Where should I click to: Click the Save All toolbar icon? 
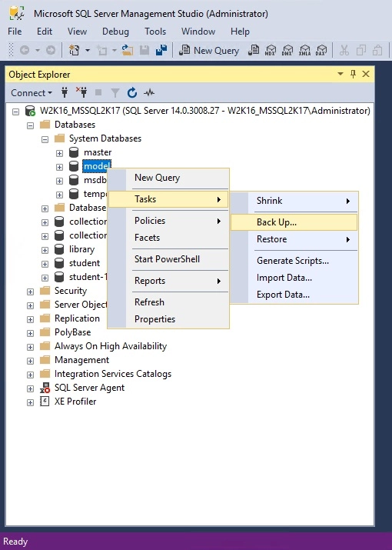pos(161,51)
